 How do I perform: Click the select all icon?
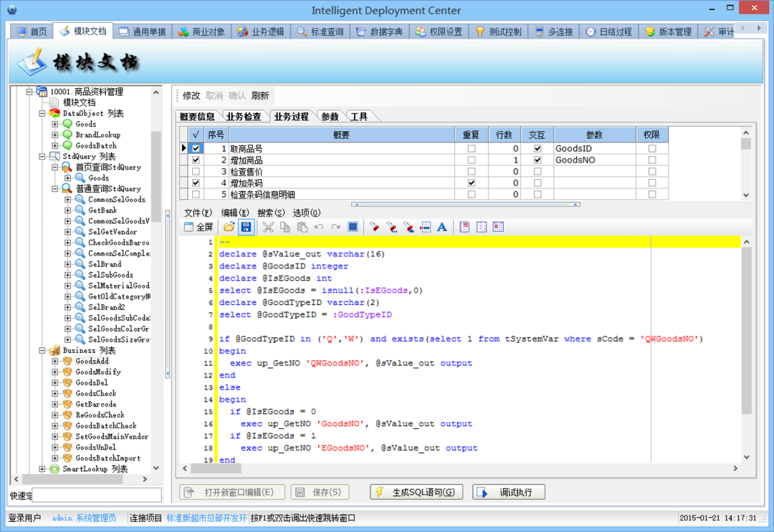[x=353, y=227]
